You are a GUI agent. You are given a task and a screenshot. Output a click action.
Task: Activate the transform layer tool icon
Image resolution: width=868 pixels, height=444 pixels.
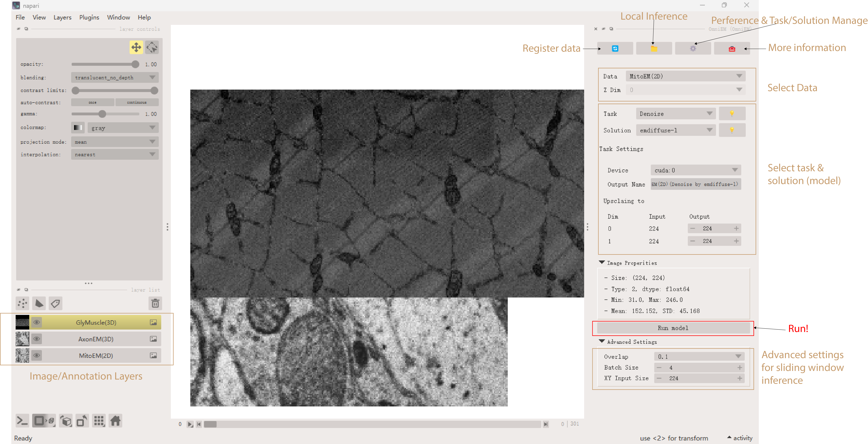152,47
